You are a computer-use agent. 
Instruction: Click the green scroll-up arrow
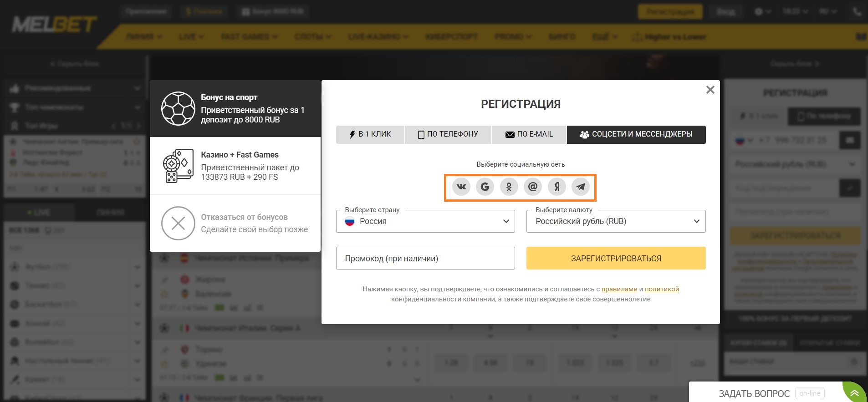855,392
